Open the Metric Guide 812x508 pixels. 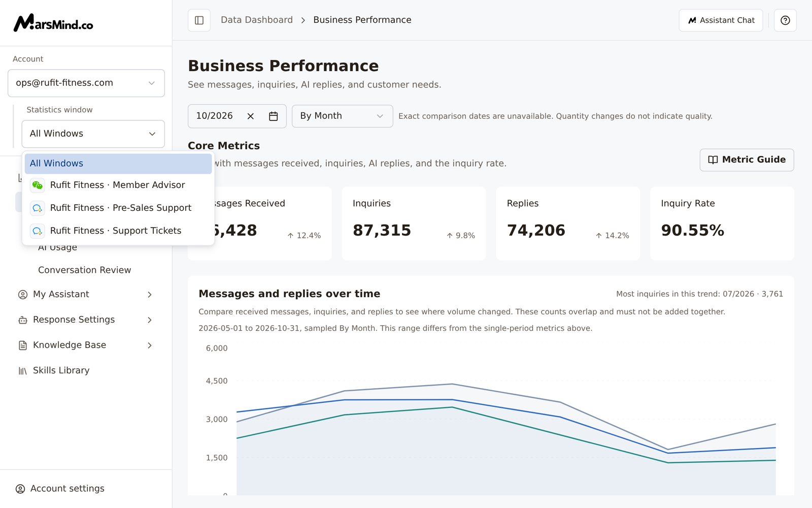tap(747, 160)
